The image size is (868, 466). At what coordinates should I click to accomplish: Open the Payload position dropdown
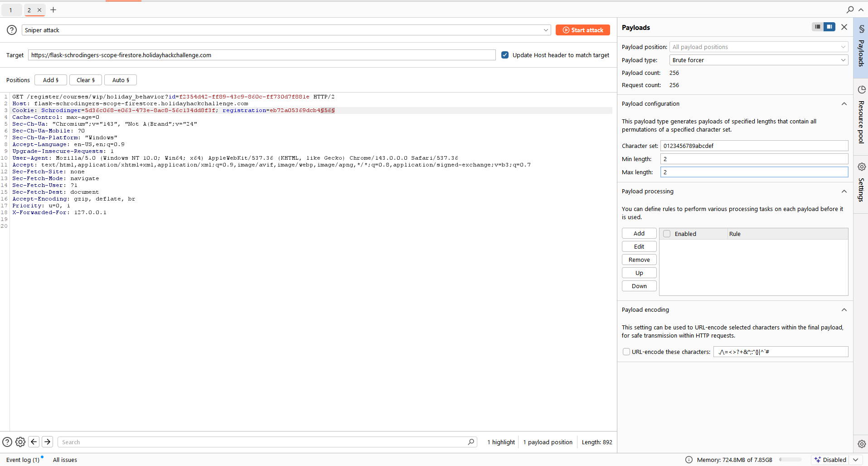point(759,47)
